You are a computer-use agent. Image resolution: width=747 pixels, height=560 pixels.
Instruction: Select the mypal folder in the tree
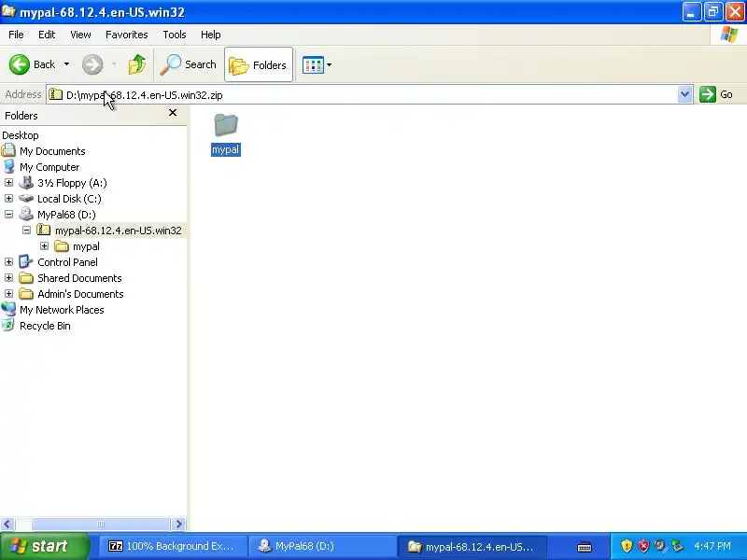[x=86, y=246]
